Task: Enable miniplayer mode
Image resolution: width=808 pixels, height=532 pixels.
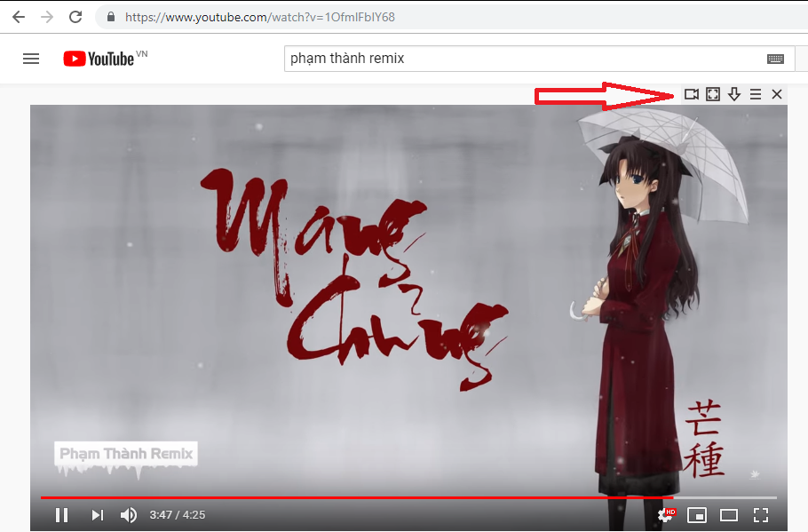Action: 697,515
